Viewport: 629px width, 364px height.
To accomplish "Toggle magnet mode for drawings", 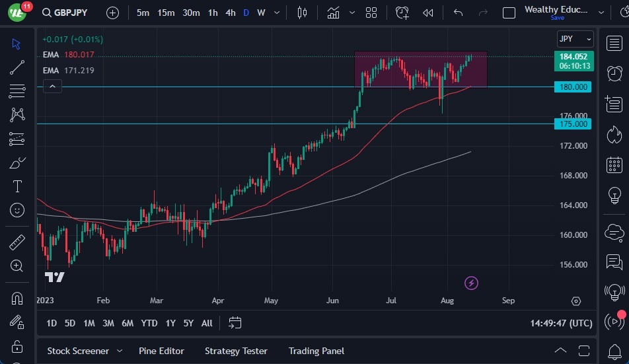I will click(17, 298).
